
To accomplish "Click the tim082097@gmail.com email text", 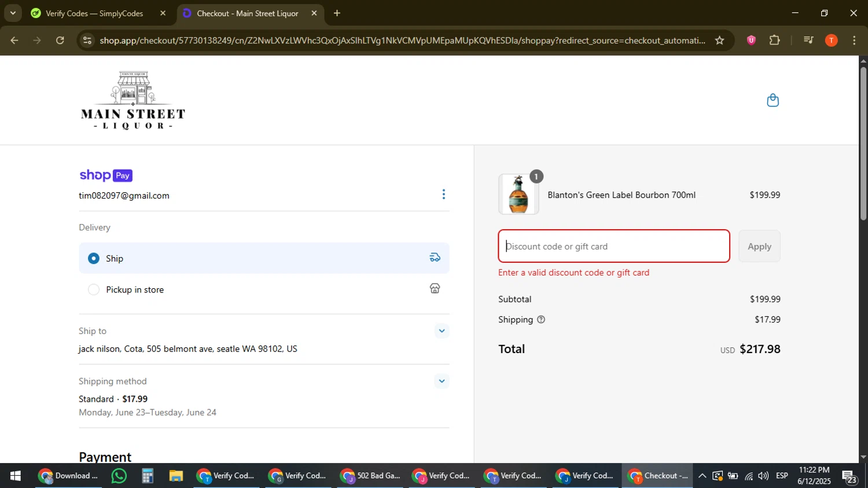I will pos(124,196).
